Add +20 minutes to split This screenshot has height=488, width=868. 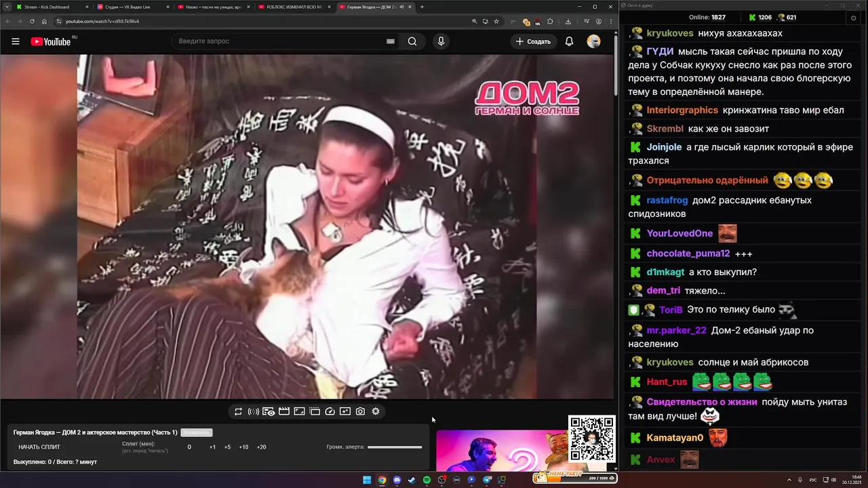261,447
